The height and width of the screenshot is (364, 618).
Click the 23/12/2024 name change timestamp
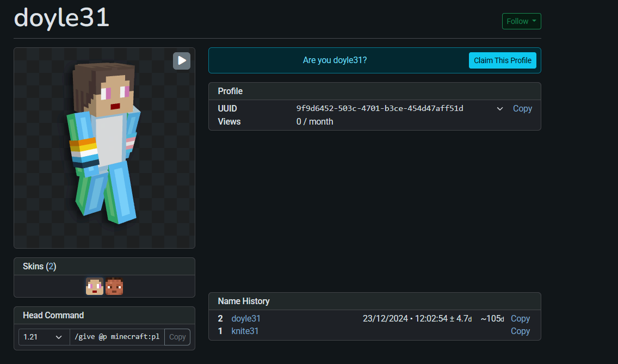(417, 319)
